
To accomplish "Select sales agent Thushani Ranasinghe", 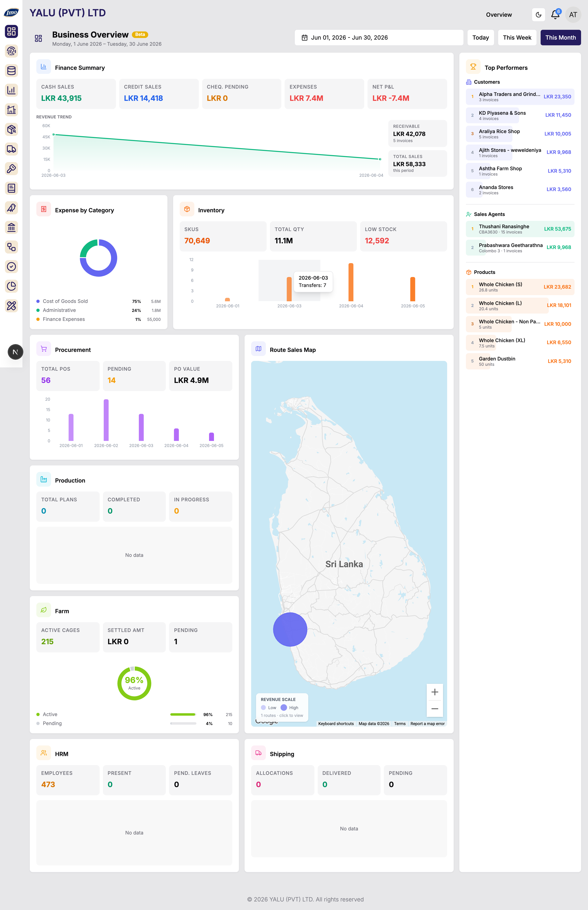I will tap(520, 229).
